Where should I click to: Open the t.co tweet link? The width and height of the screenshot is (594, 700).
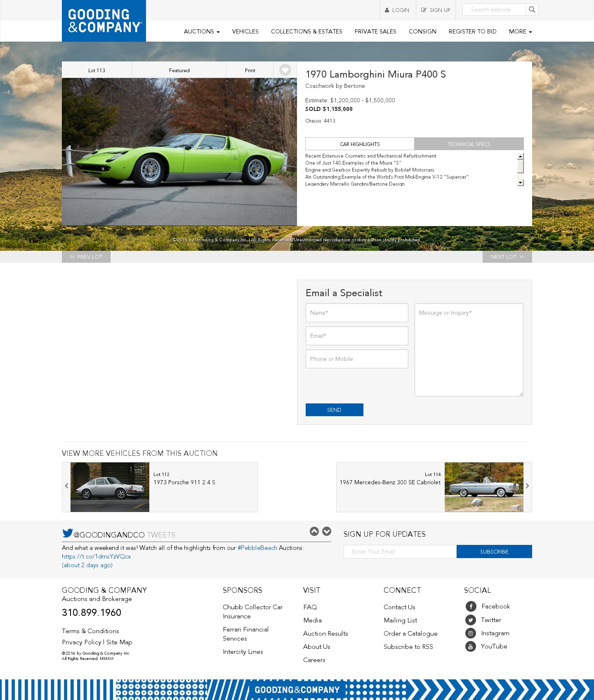(x=96, y=556)
